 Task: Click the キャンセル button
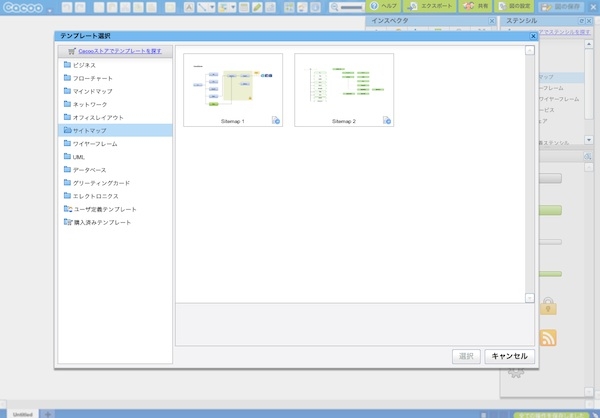(x=509, y=356)
